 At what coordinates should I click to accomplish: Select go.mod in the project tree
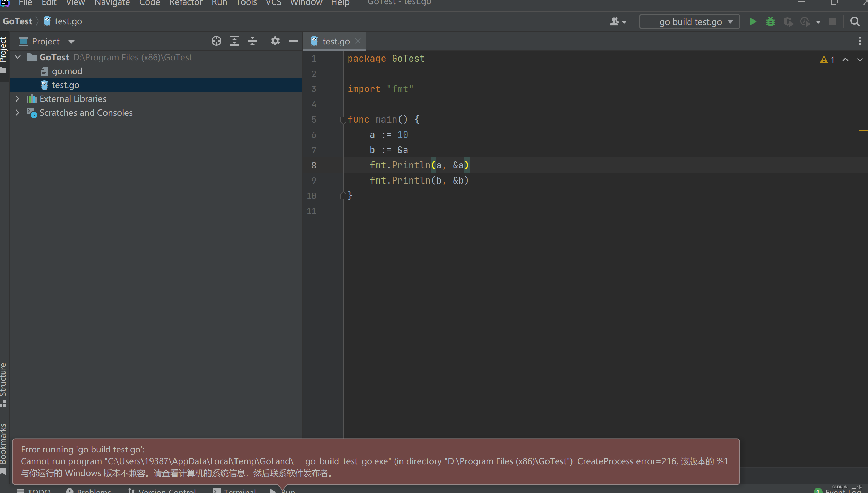point(67,71)
